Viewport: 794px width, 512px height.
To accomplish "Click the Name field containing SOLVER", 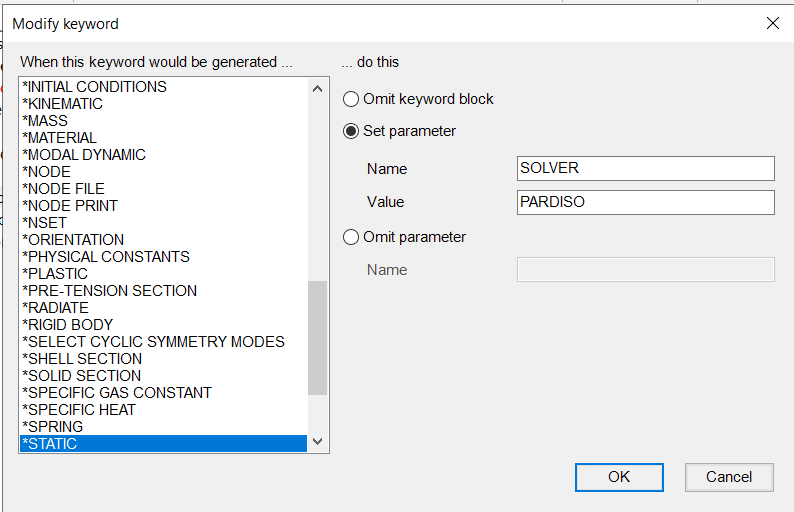I will pyautogui.click(x=645, y=168).
